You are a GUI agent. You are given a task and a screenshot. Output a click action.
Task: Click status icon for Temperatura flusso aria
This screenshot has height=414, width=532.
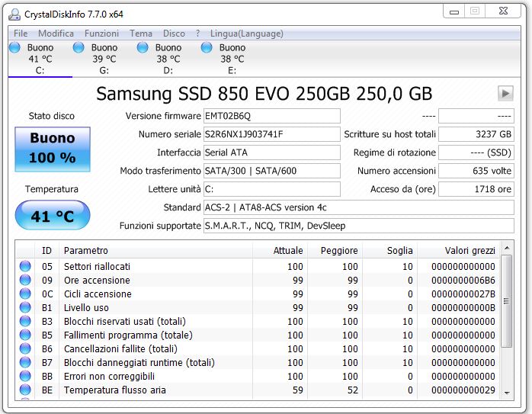click(x=25, y=390)
